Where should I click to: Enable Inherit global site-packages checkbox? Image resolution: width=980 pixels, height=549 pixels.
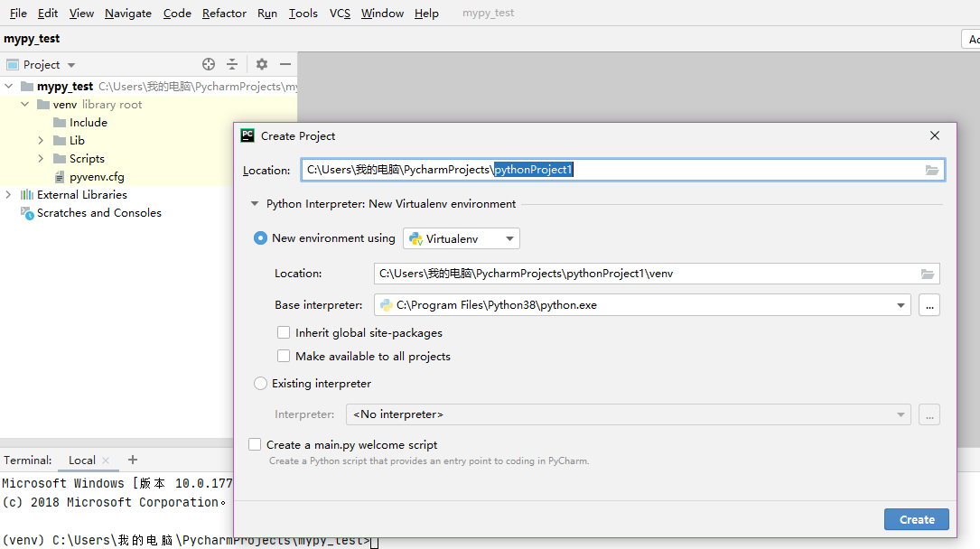(284, 333)
